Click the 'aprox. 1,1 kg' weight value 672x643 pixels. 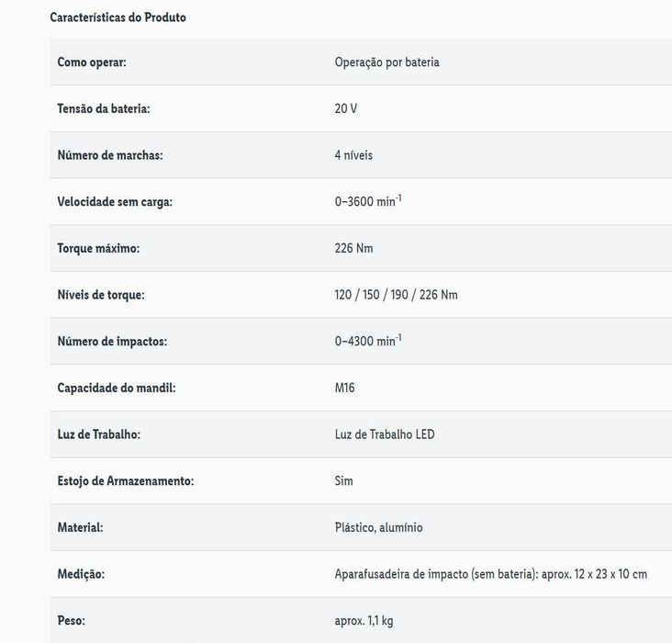pos(364,621)
